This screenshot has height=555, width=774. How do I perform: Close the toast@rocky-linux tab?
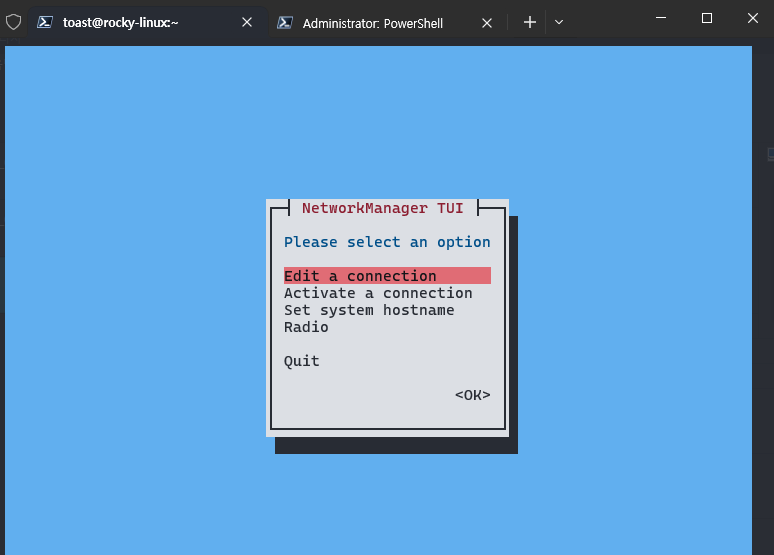pos(247,22)
